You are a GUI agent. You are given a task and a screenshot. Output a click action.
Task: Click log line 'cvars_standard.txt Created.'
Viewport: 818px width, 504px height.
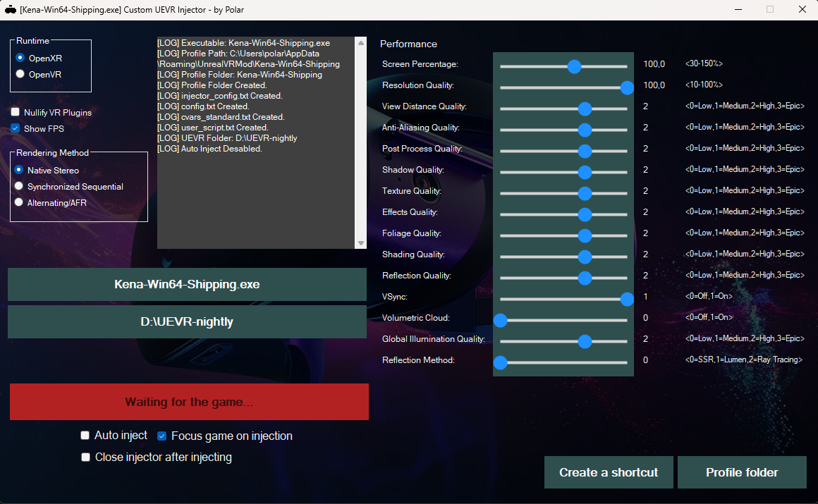221,117
